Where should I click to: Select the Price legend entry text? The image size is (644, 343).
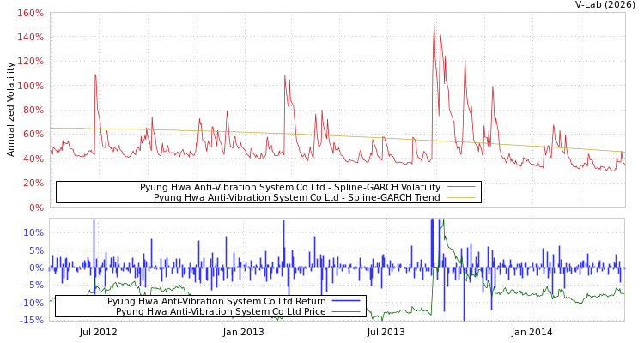[x=221, y=311]
